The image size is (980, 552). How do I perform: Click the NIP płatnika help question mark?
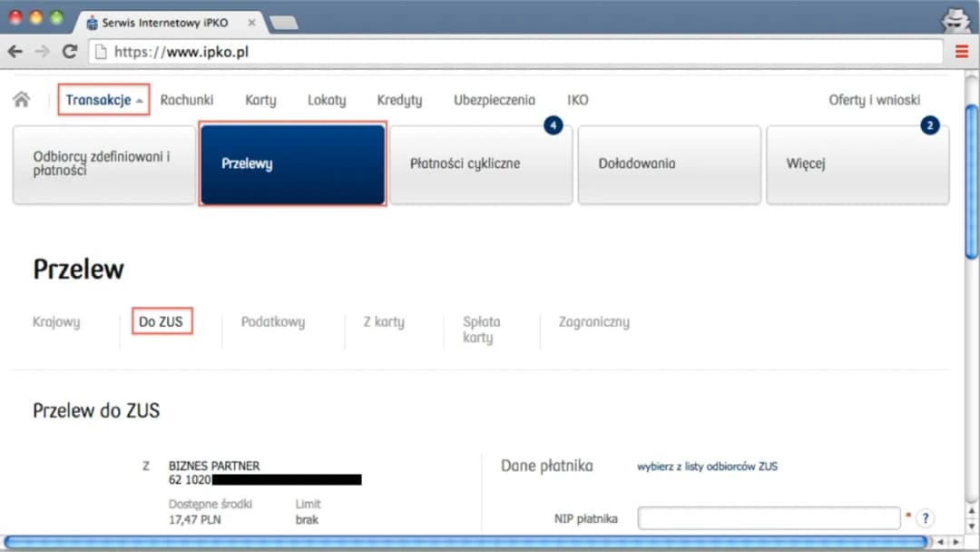925,518
